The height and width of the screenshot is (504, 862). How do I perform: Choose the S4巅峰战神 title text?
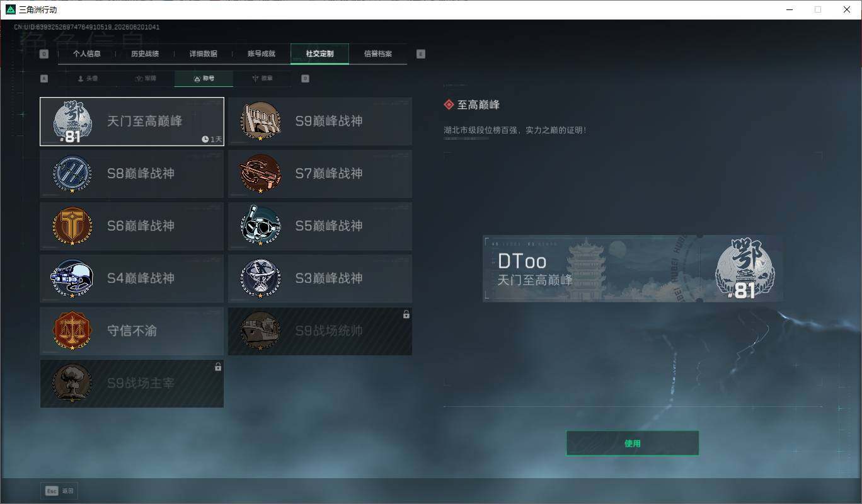click(141, 278)
